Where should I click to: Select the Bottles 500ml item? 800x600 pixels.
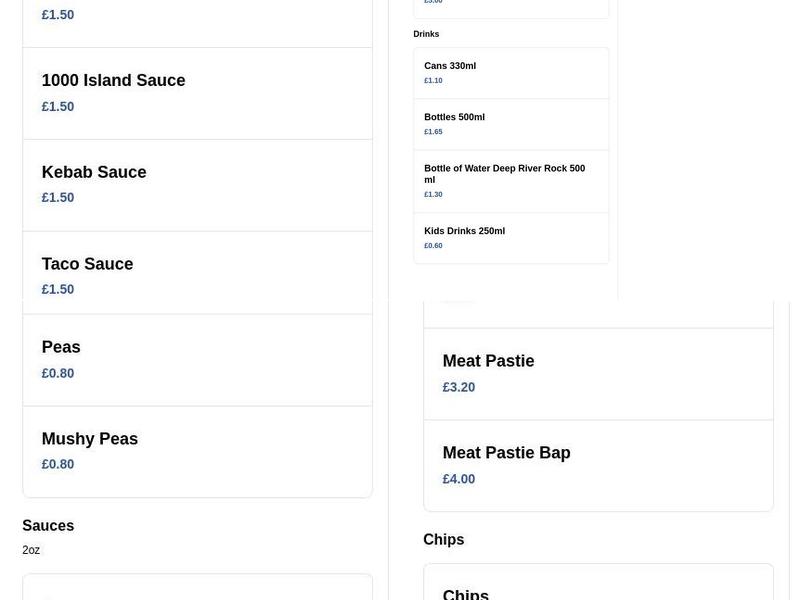(x=454, y=117)
